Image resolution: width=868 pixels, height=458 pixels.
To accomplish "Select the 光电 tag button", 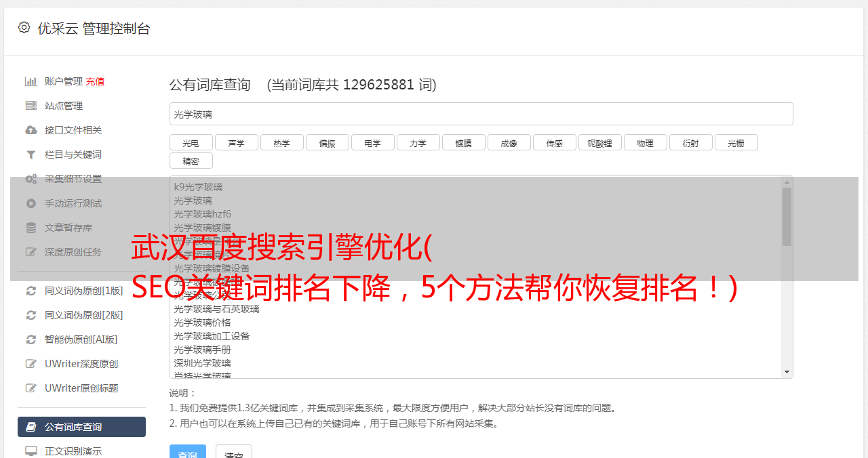I will 191,142.
